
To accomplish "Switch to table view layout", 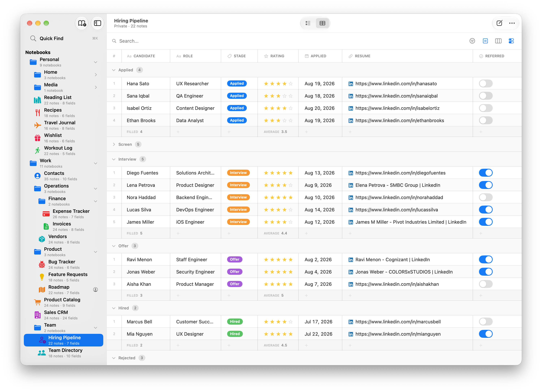I will coord(322,23).
